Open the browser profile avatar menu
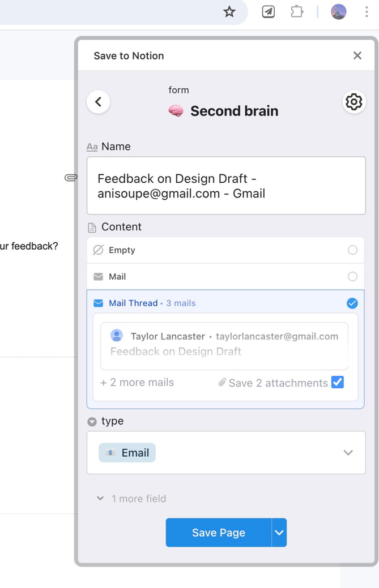Image resolution: width=379 pixels, height=588 pixels. coord(338,11)
